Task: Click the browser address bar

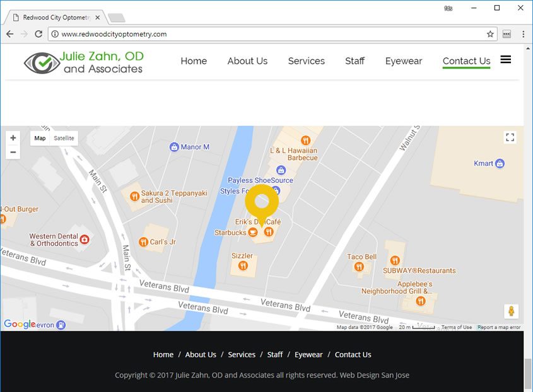Action: point(271,34)
